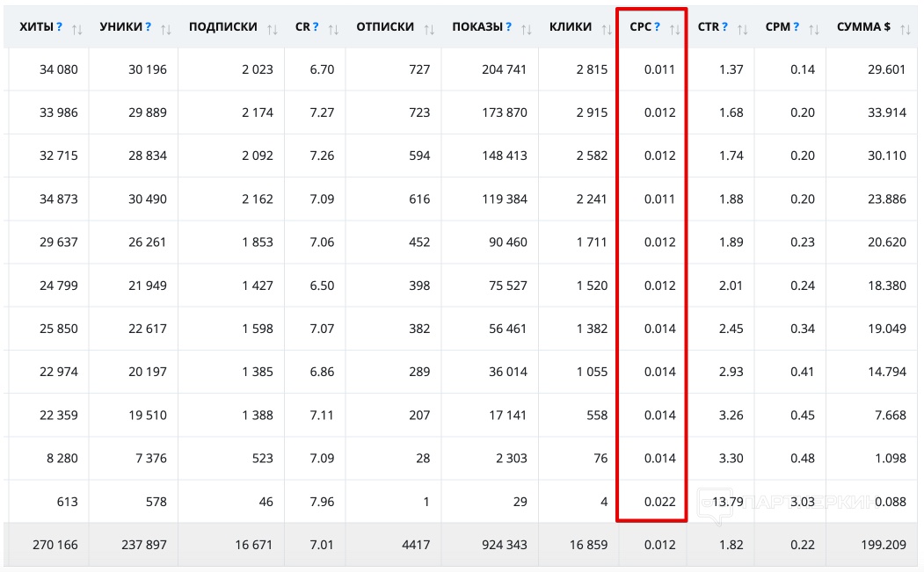
Task: Sort by the CPC column arrows
Action: pyautogui.click(x=674, y=30)
